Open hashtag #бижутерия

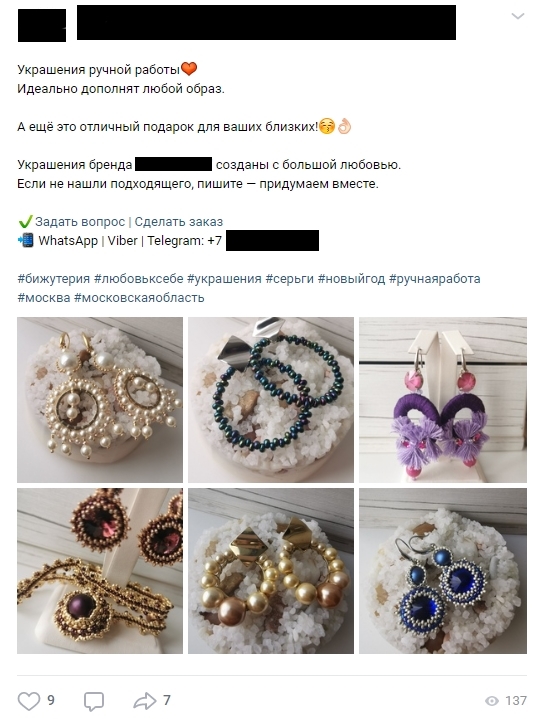(x=54, y=279)
